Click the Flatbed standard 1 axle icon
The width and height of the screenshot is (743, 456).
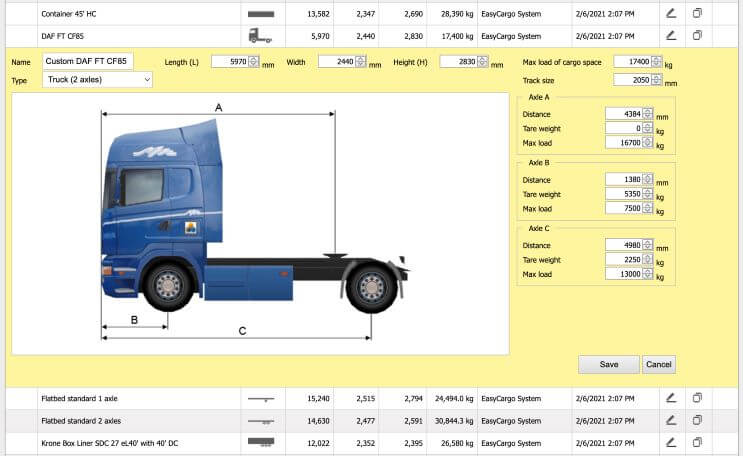tap(261, 399)
